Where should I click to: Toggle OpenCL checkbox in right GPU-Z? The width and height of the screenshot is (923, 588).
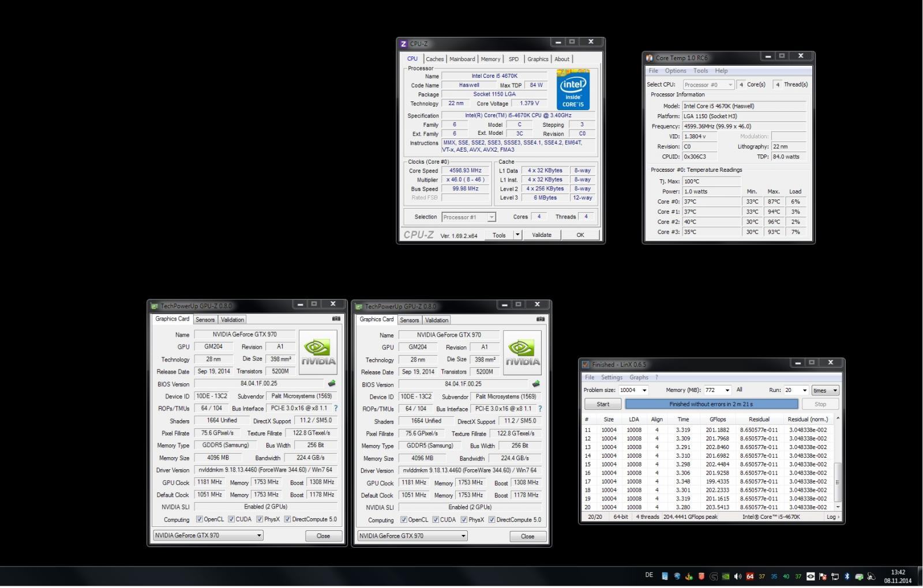403,520
